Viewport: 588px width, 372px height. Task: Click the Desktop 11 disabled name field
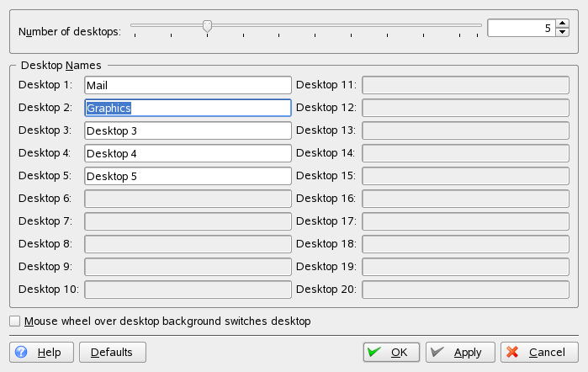coord(465,85)
